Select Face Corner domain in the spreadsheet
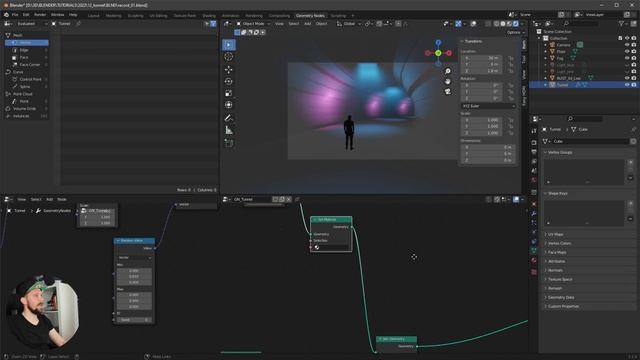Image resolution: width=640 pixels, height=360 pixels. (29, 64)
